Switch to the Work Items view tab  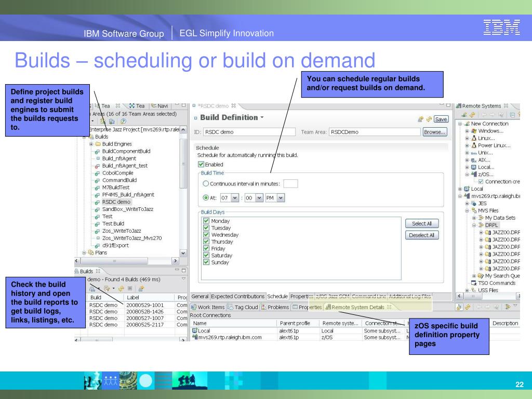(x=208, y=308)
